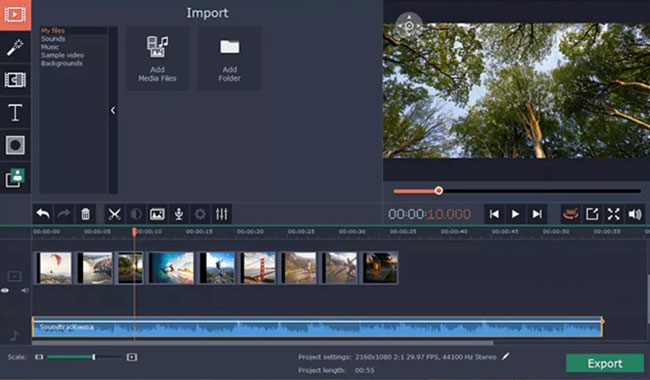Viewport: 650px width, 380px height.
Task: Toggle 360 degree view mode
Action: (571, 214)
